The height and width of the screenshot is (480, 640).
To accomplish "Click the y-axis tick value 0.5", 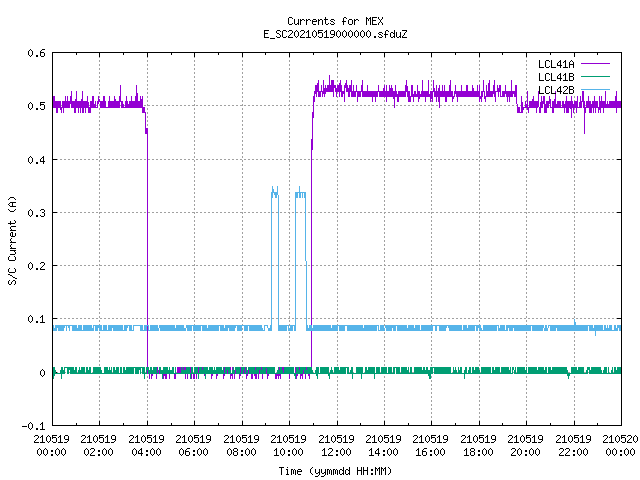I will (36, 106).
